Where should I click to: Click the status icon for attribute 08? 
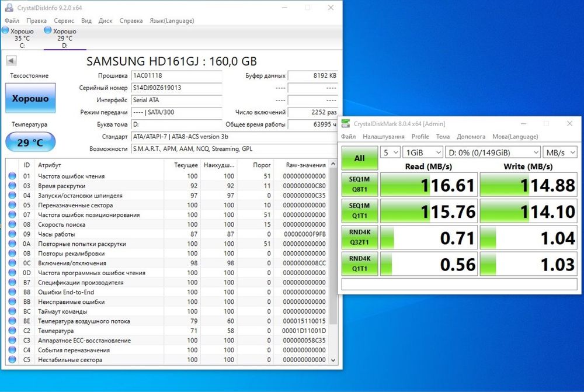[12, 224]
